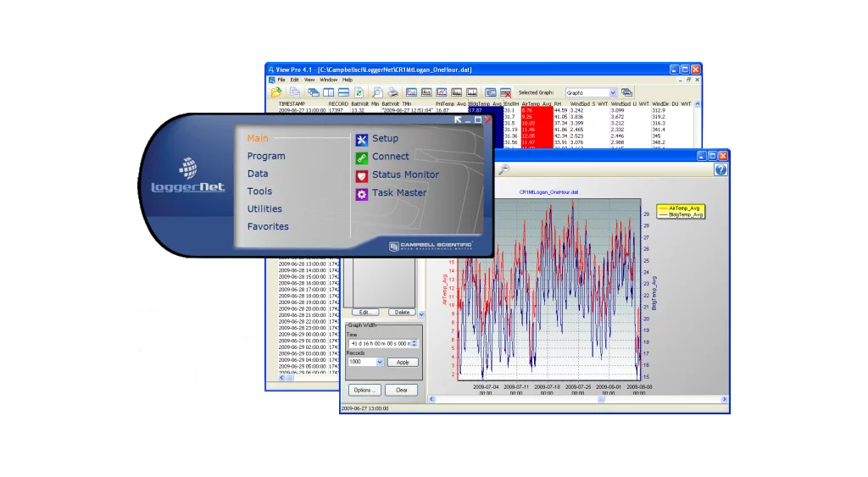Select the Main category in LoggerNet
This screenshot has height=477, width=868.
pos(258,138)
